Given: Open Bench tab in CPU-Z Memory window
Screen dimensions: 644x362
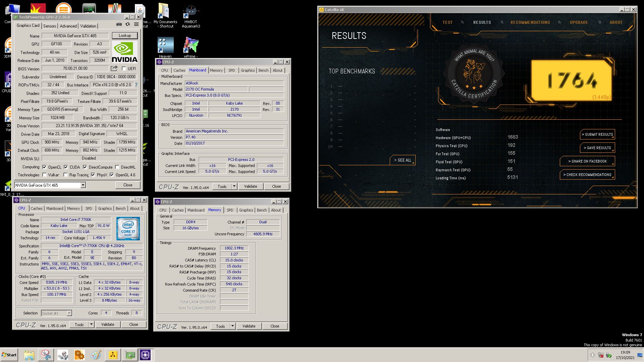Looking at the screenshot, I should coord(262,210).
